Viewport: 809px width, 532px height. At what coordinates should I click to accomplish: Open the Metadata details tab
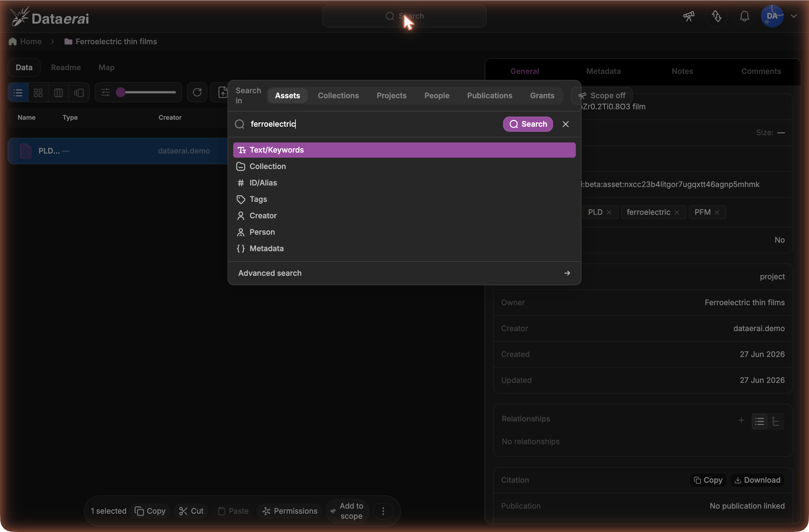coord(603,71)
